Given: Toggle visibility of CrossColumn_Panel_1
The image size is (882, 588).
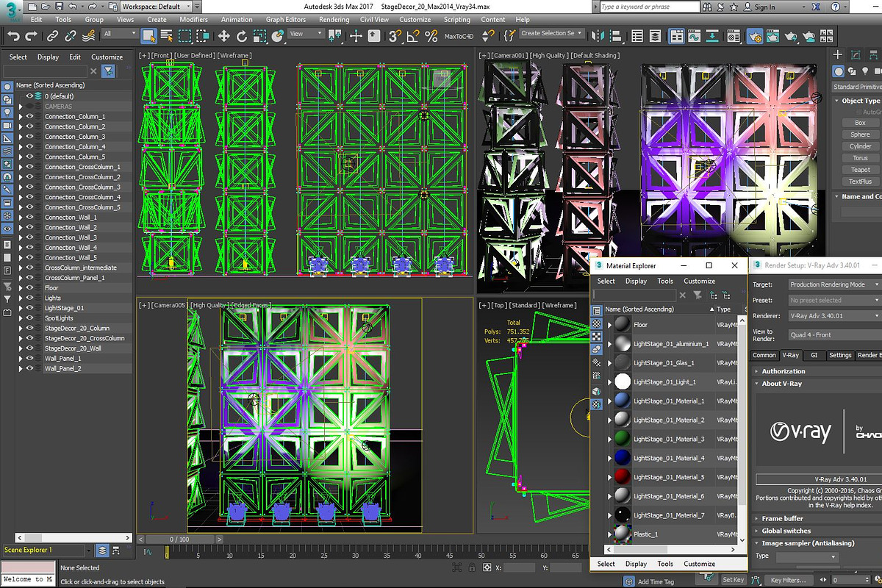Looking at the screenshot, I should coord(30,278).
